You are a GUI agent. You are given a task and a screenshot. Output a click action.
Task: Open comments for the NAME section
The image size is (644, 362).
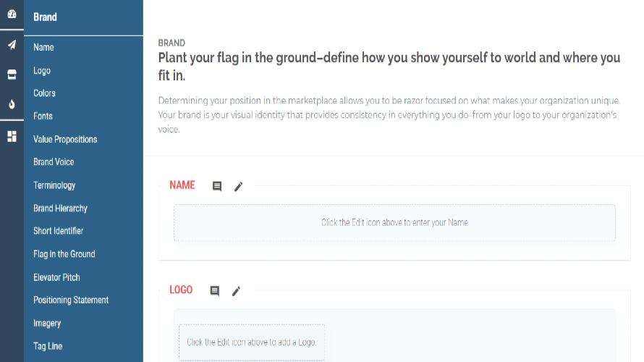tap(217, 186)
